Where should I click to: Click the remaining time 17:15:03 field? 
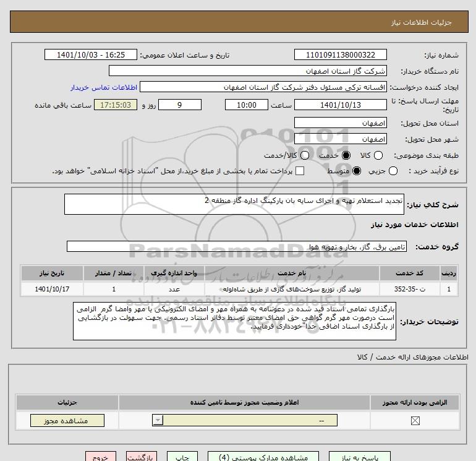click(116, 105)
